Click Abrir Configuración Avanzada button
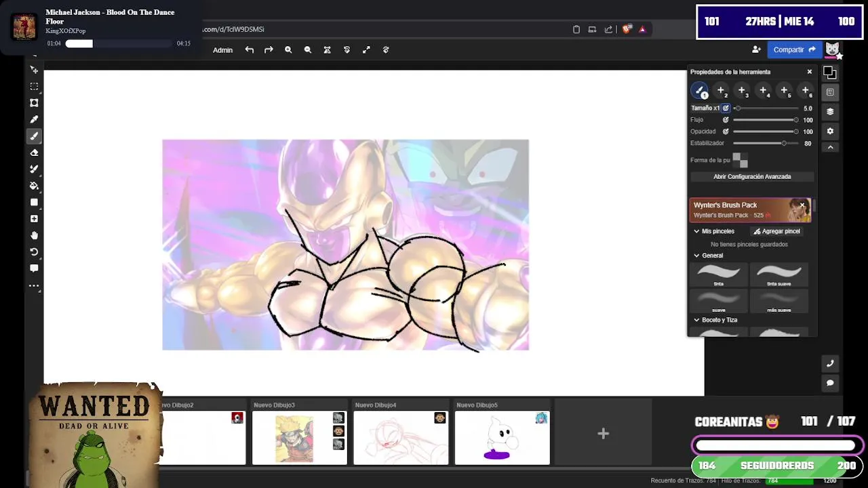The height and width of the screenshot is (488, 868). 752,176
